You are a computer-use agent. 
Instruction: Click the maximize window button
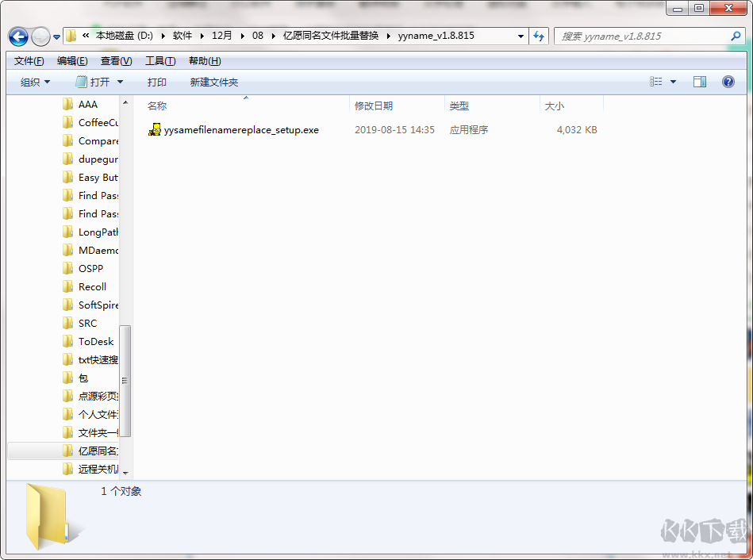tap(699, 8)
